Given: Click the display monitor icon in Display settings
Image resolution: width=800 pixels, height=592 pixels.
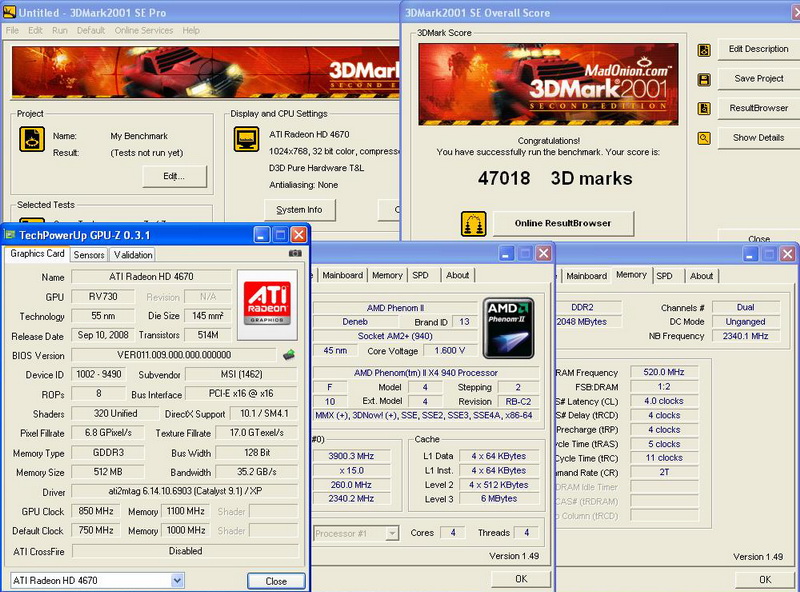Looking at the screenshot, I should coord(246,139).
